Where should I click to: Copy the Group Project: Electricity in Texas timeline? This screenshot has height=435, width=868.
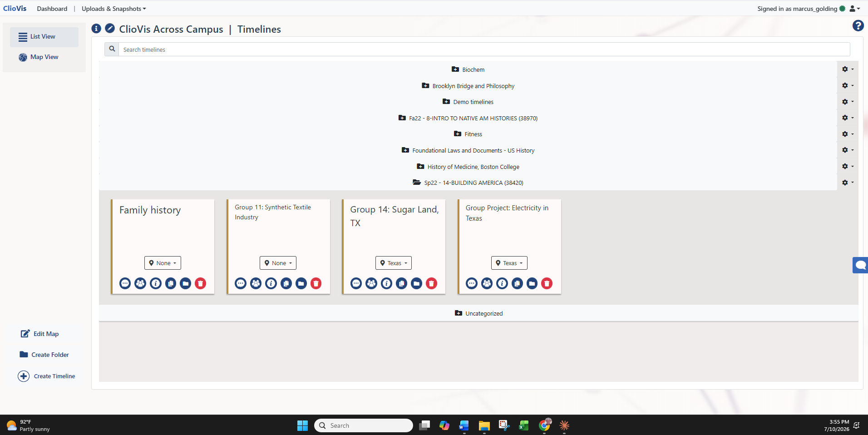tap(517, 283)
